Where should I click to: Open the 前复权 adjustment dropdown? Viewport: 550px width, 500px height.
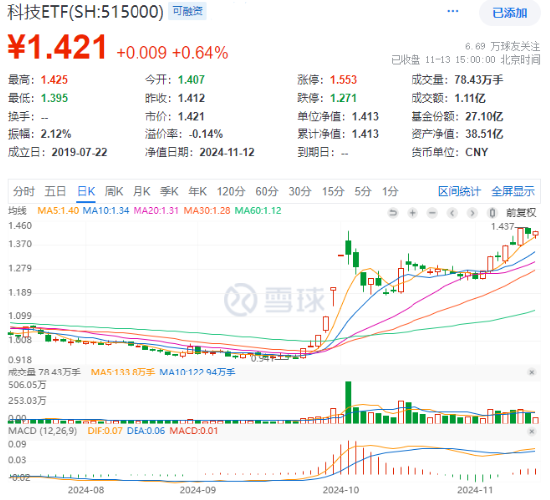tap(521, 213)
